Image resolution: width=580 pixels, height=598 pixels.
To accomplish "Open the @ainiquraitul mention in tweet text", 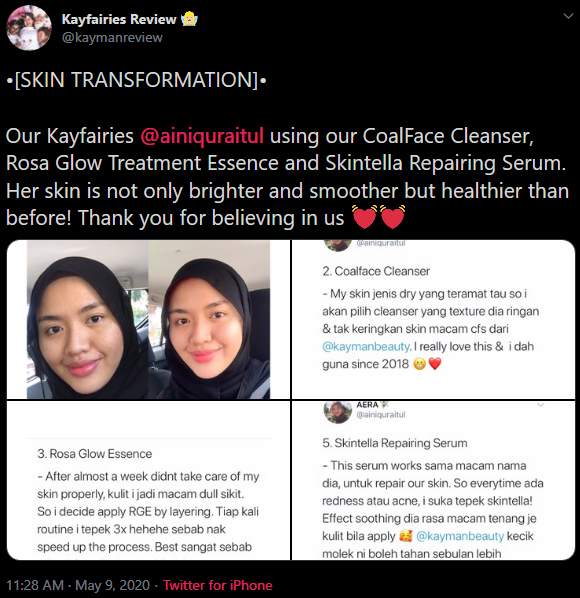I will [x=202, y=135].
